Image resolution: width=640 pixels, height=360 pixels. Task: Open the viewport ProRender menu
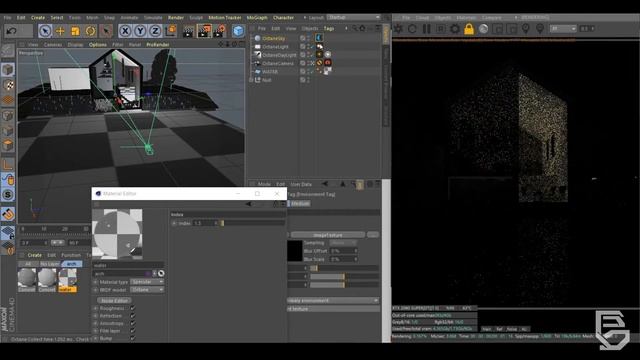[158, 44]
